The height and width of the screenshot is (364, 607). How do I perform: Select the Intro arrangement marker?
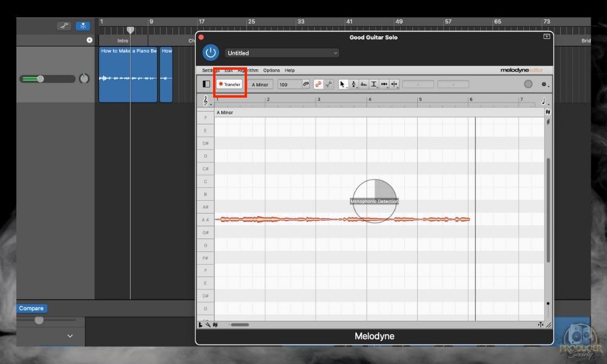pyautogui.click(x=123, y=41)
